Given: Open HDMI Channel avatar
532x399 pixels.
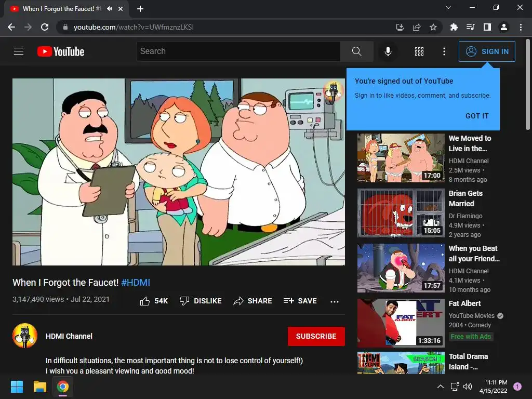Looking at the screenshot, I should [x=25, y=336].
